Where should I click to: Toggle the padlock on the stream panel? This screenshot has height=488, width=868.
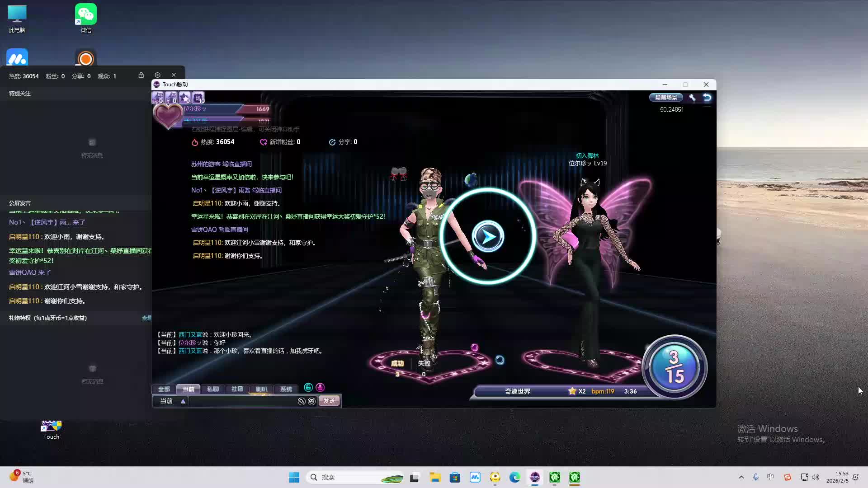pyautogui.click(x=141, y=75)
